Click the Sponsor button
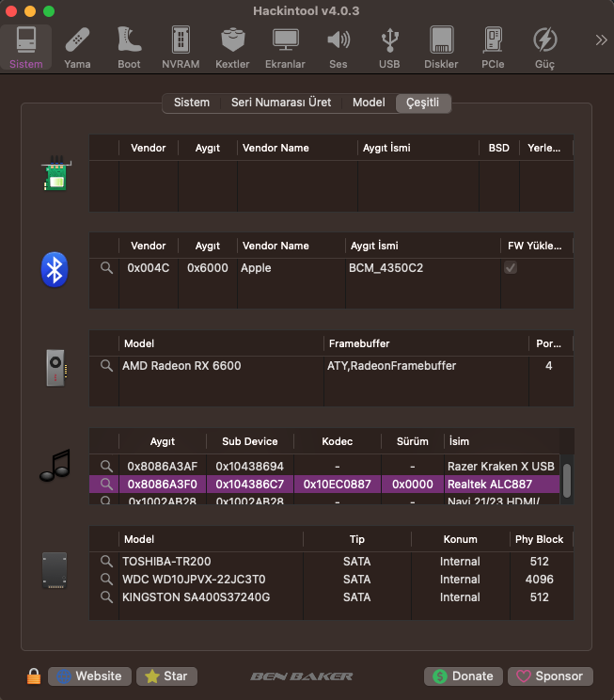The height and width of the screenshot is (700, 614). pos(550,676)
